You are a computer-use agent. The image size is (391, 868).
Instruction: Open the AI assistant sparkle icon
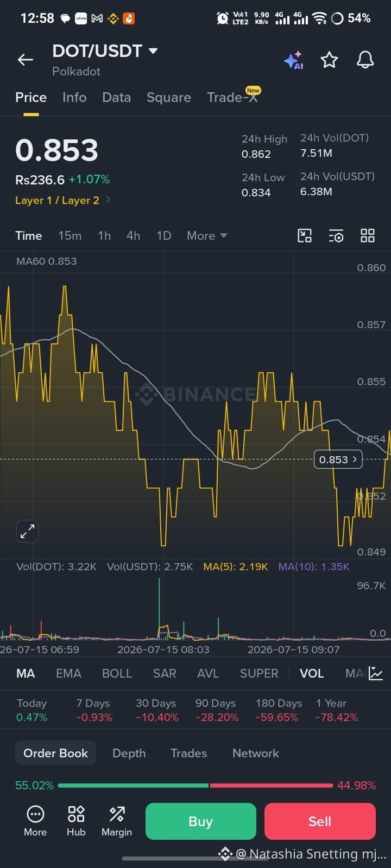[x=294, y=60]
